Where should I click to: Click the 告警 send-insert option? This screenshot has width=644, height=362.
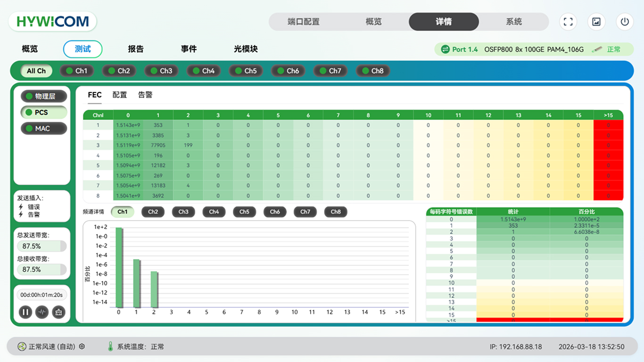(33, 214)
